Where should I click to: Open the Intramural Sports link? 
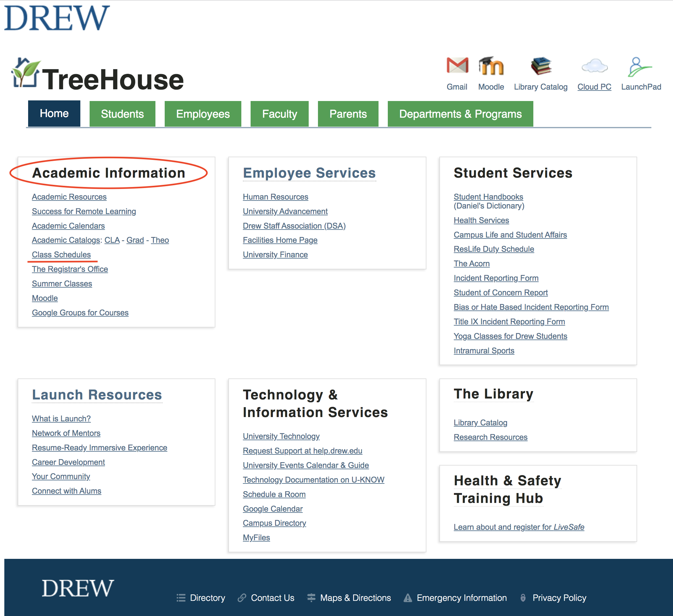pos(484,351)
